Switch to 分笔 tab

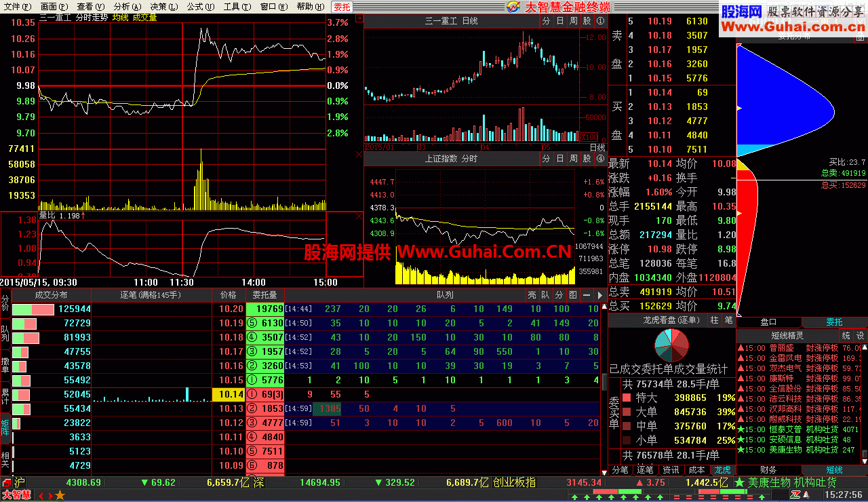click(620, 469)
